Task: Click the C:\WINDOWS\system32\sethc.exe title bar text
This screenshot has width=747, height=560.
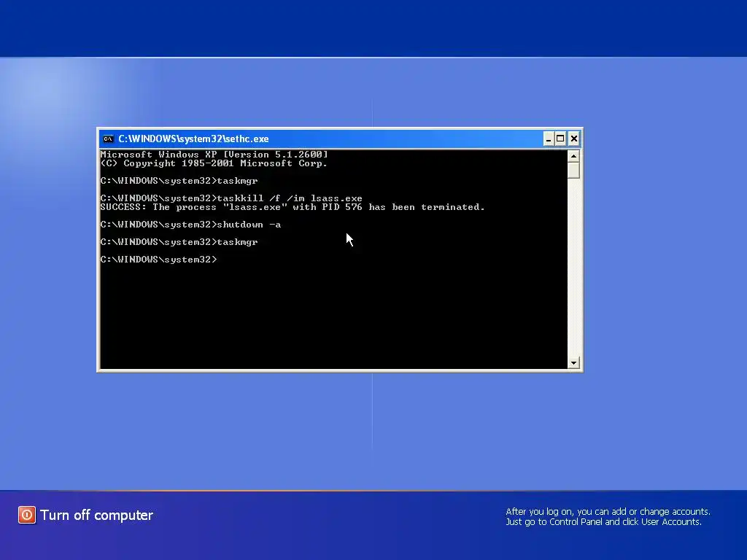Action: 193,139
